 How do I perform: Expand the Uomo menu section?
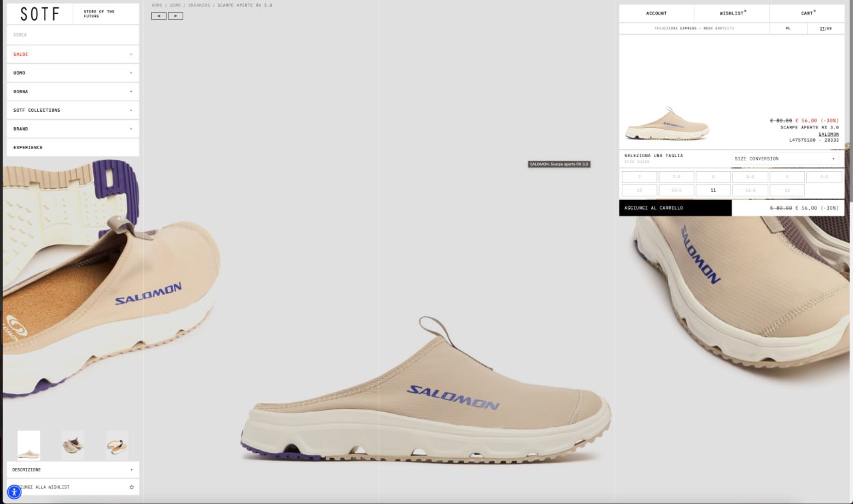point(73,73)
